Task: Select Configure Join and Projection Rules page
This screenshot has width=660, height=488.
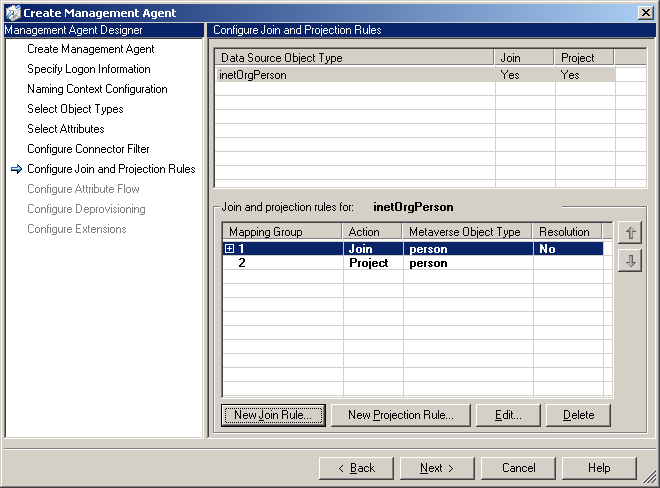Action: pos(111,169)
